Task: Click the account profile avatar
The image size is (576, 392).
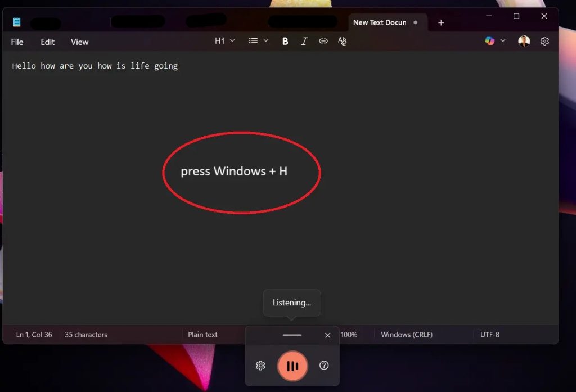Action: click(524, 40)
